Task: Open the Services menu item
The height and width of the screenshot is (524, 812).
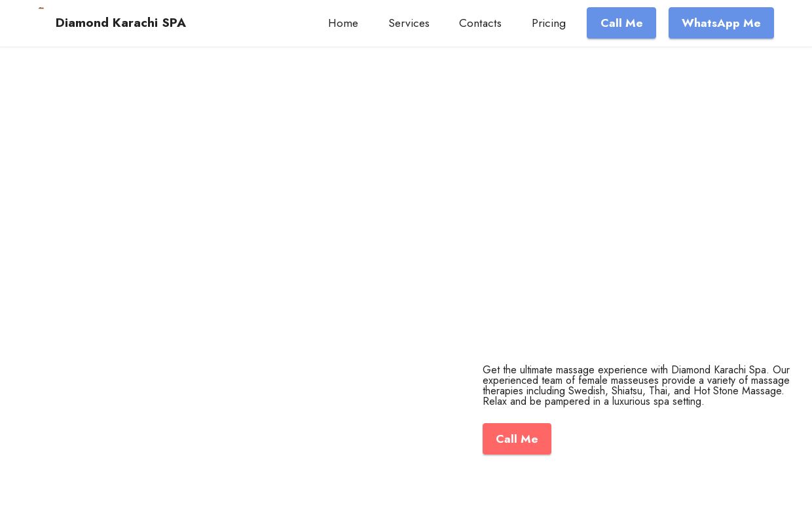Action: pos(409,24)
